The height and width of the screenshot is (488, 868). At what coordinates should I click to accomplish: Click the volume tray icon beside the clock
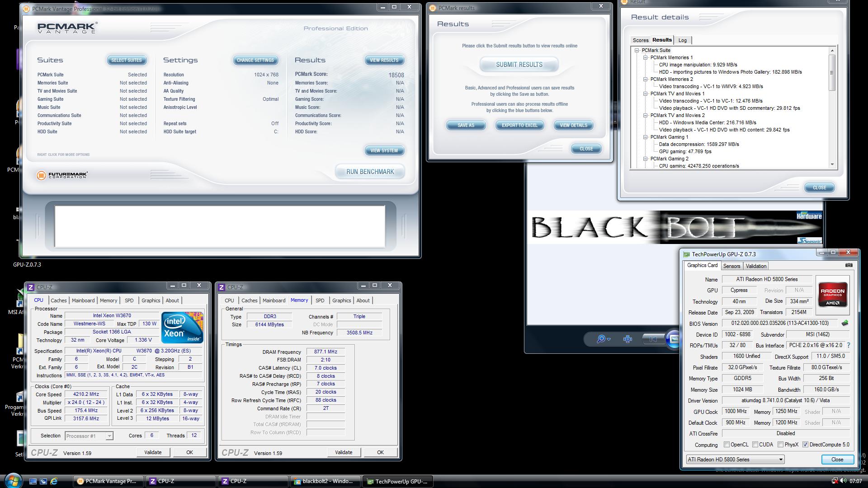(x=843, y=481)
